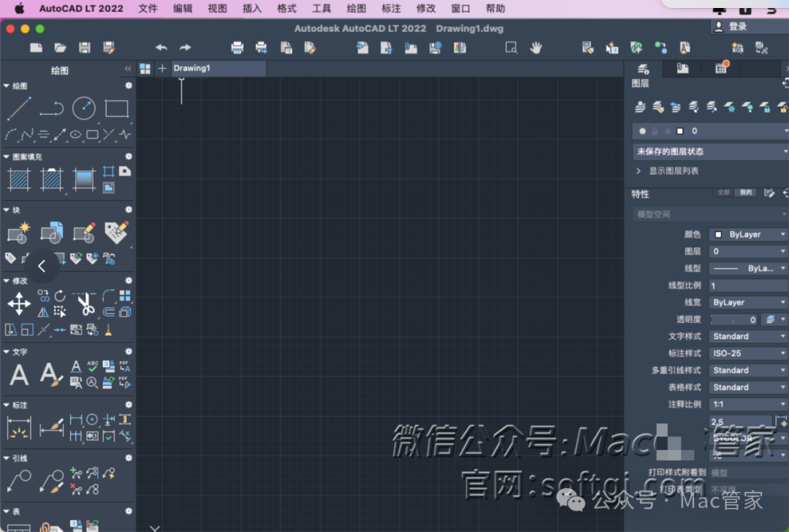Image resolution: width=789 pixels, height=532 pixels.
Task: Adjust the 透明度 slider
Action: [733, 319]
